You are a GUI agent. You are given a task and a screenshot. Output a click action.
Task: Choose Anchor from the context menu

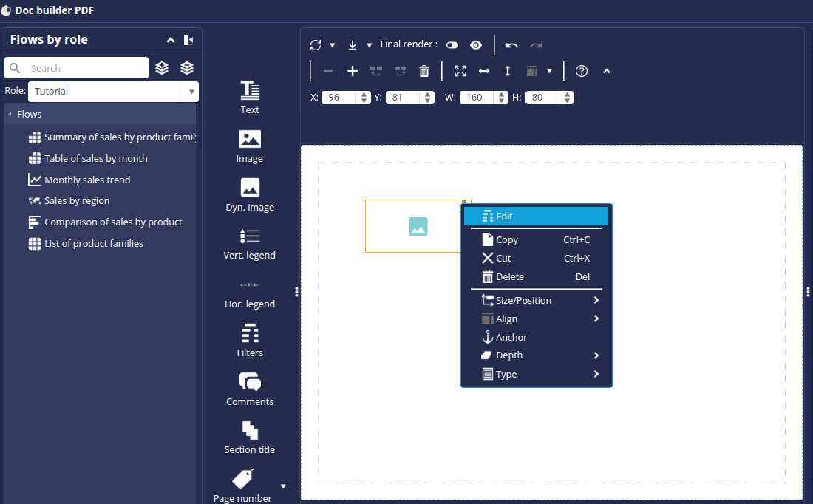[511, 337]
